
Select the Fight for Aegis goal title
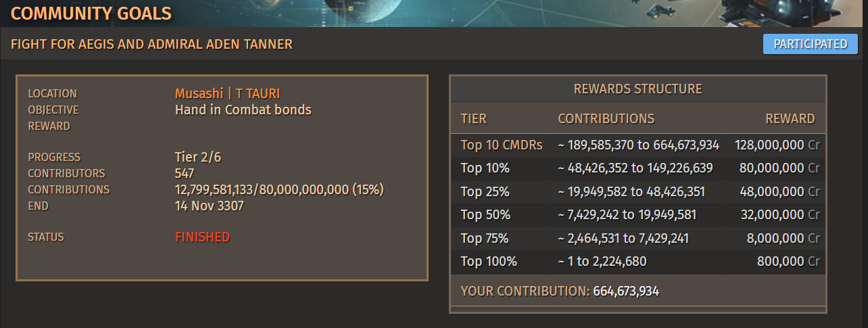pos(152,45)
